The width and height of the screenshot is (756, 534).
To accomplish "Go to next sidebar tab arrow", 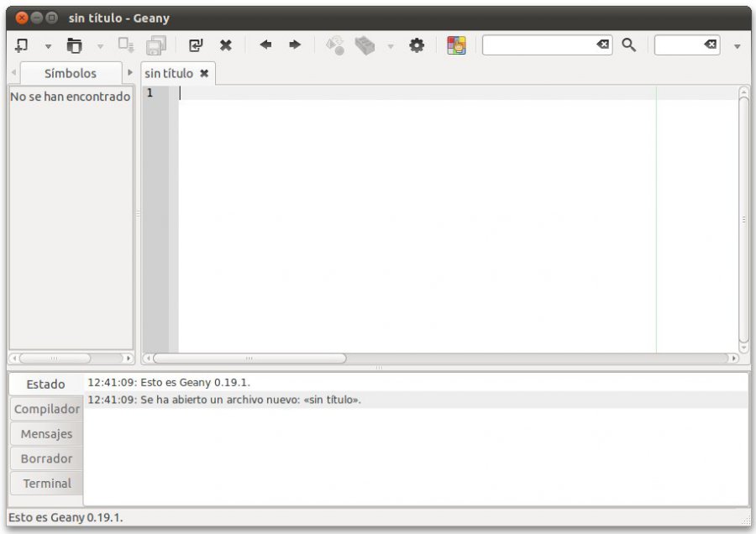I will pos(129,72).
